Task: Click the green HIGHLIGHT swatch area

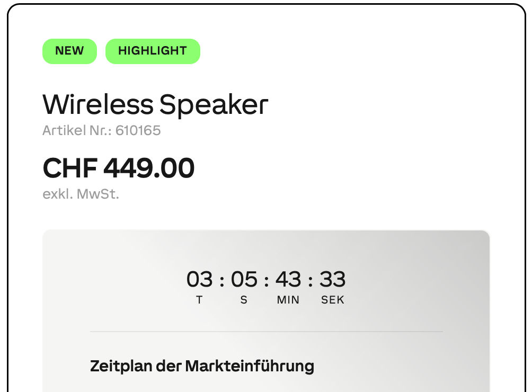Action: pos(153,51)
